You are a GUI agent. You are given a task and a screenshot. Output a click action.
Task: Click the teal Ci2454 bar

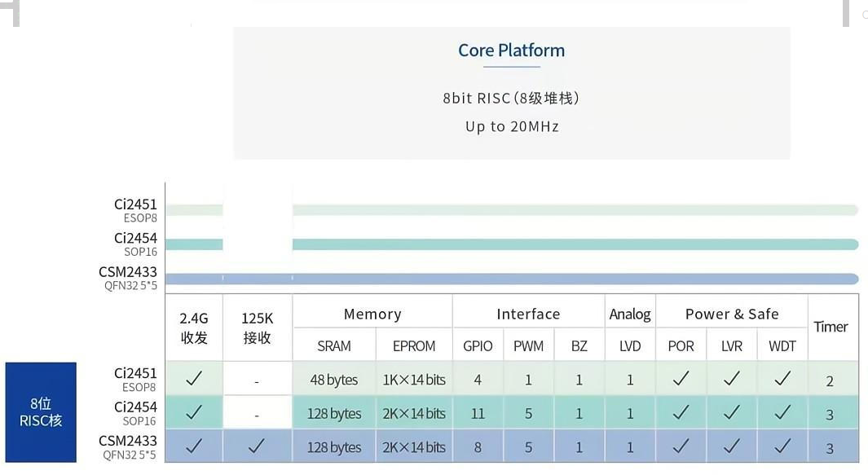(x=571, y=244)
